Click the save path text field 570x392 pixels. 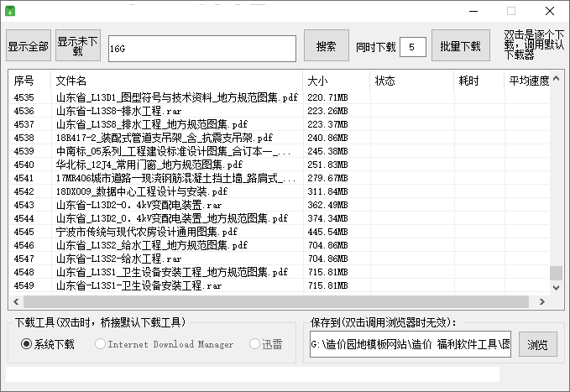click(x=410, y=344)
